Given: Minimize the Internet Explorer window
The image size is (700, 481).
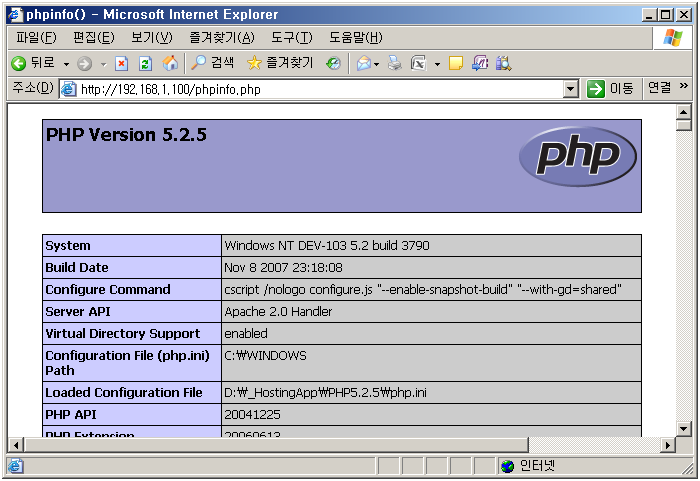Looking at the screenshot, I should pos(649,15).
